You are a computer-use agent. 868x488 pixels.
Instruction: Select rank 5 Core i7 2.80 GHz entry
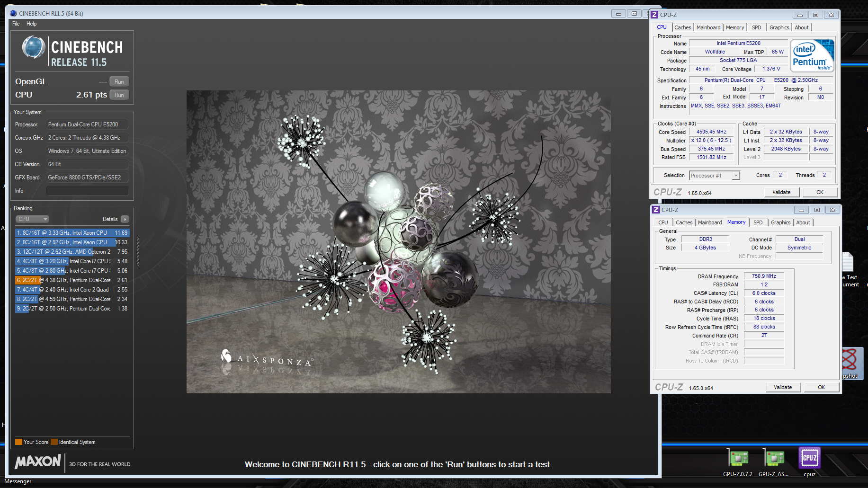pyautogui.click(x=72, y=271)
